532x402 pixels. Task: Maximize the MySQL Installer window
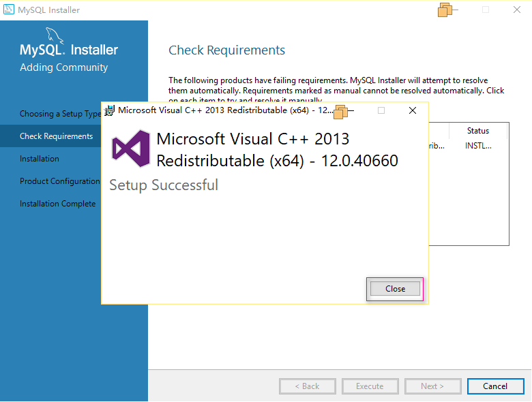pyautogui.click(x=486, y=10)
